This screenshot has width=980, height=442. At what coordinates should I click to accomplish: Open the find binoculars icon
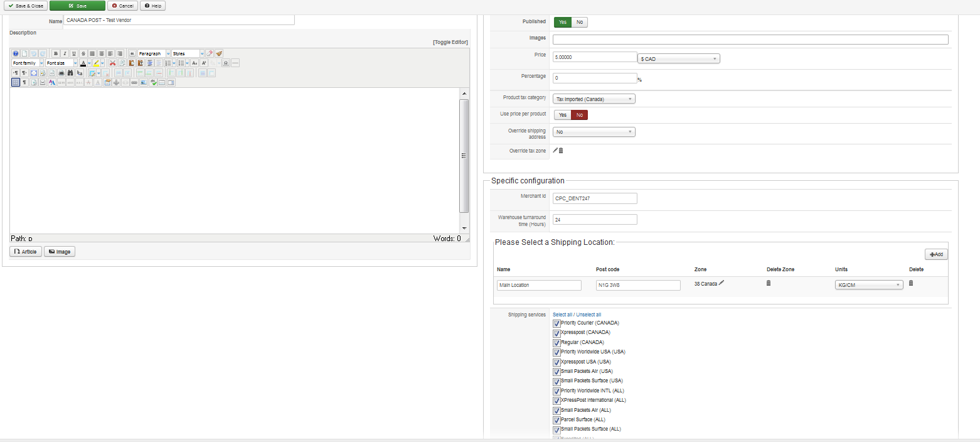(x=70, y=73)
